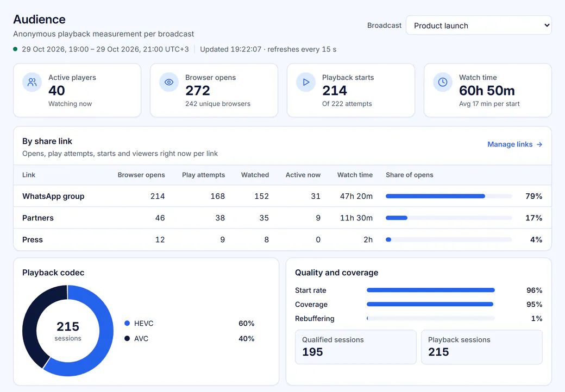Click the Rebuffering 1% value

point(537,318)
